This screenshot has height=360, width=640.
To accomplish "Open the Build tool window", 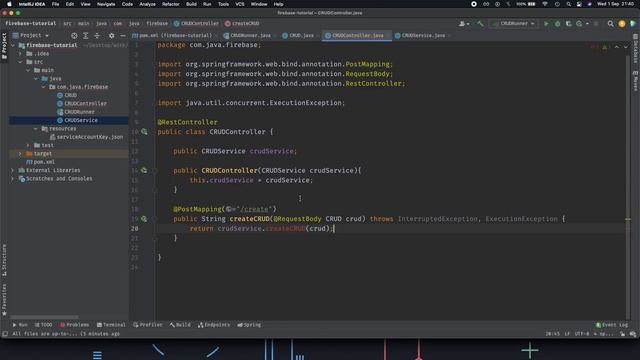I will [180, 325].
